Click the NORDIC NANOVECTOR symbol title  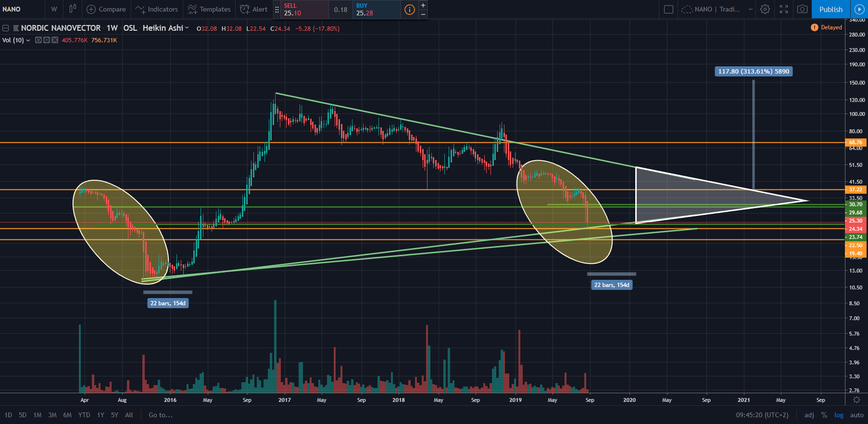tap(61, 28)
